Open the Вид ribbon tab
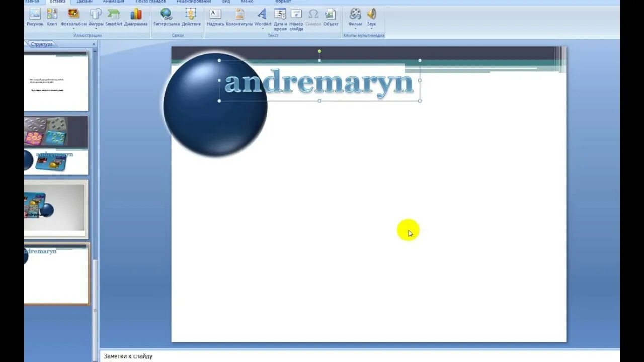The height and width of the screenshot is (362, 644). pyautogui.click(x=226, y=2)
